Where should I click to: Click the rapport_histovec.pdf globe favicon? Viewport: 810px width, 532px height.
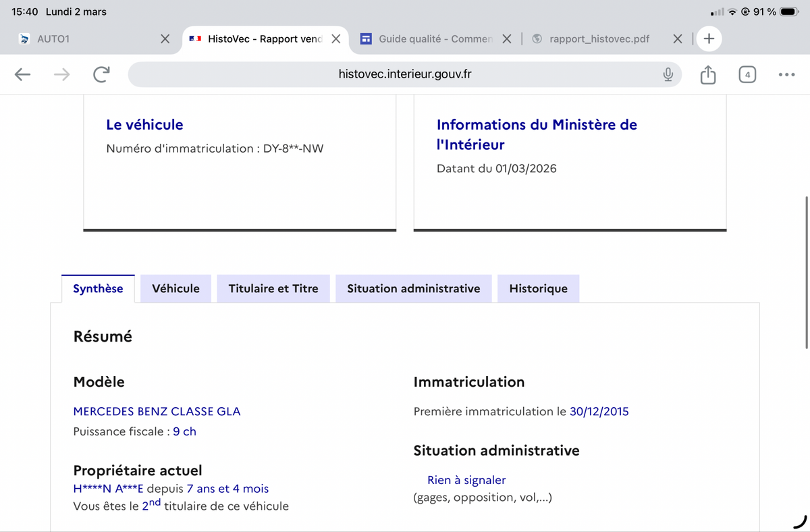pyautogui.click(x=537, y=39)
